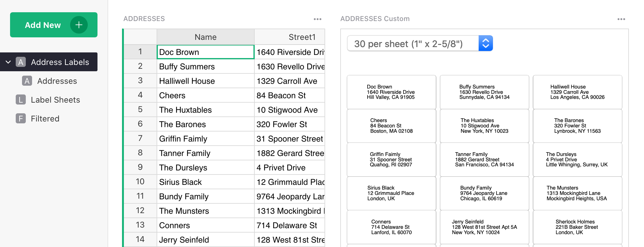Click the Griffin Faimly address label
This screenshot has height=247, width=644.
tap(391, 159)
